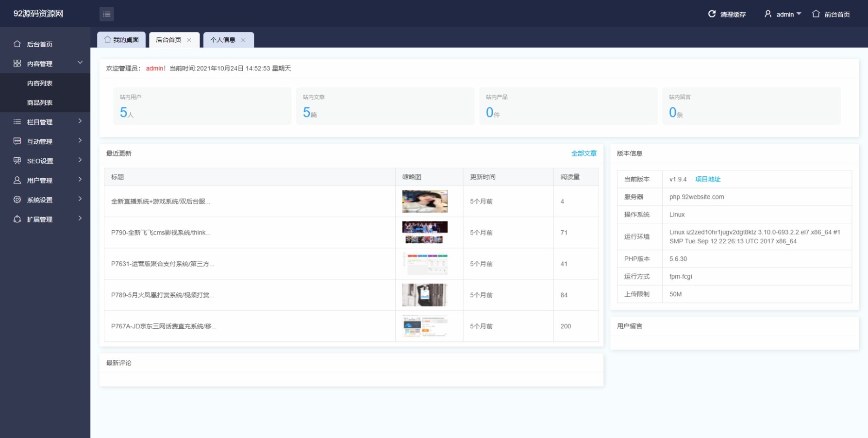Click the 扩展管理 icon in sidebar

(17, 219)
